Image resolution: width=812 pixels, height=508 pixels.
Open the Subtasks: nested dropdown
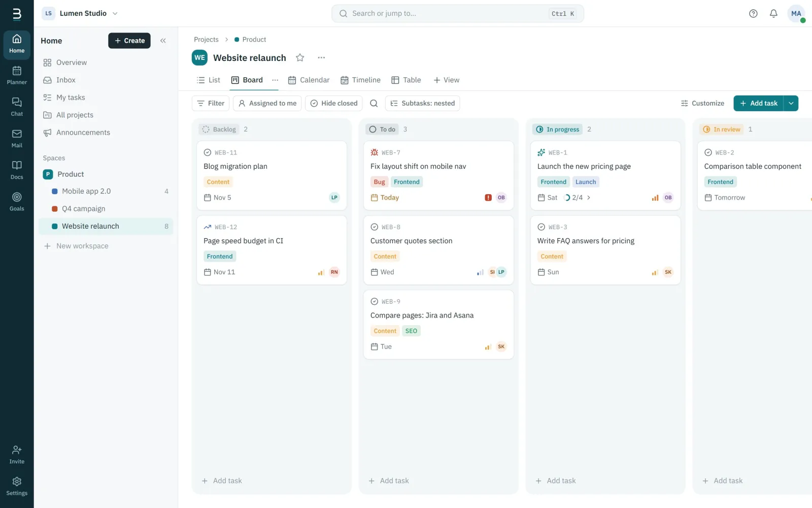pos(423,103)
